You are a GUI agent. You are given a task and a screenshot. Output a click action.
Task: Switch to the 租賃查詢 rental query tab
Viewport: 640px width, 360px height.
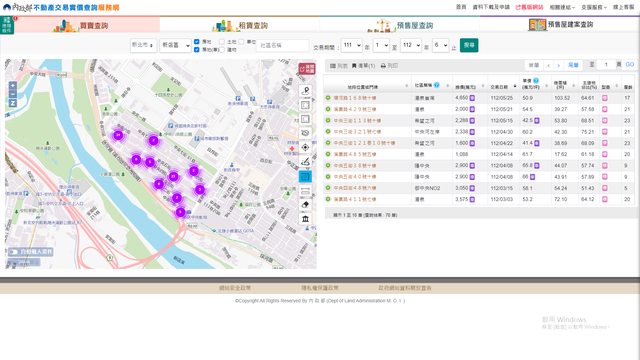click(240, 25)
